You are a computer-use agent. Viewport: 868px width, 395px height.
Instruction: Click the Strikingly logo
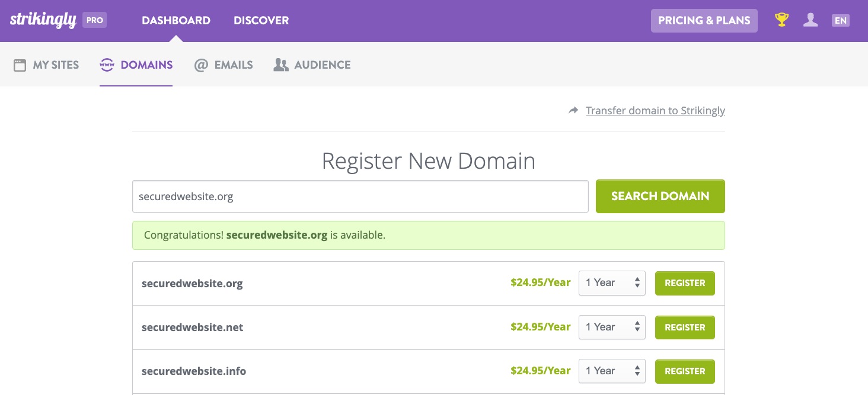(43, 20)
